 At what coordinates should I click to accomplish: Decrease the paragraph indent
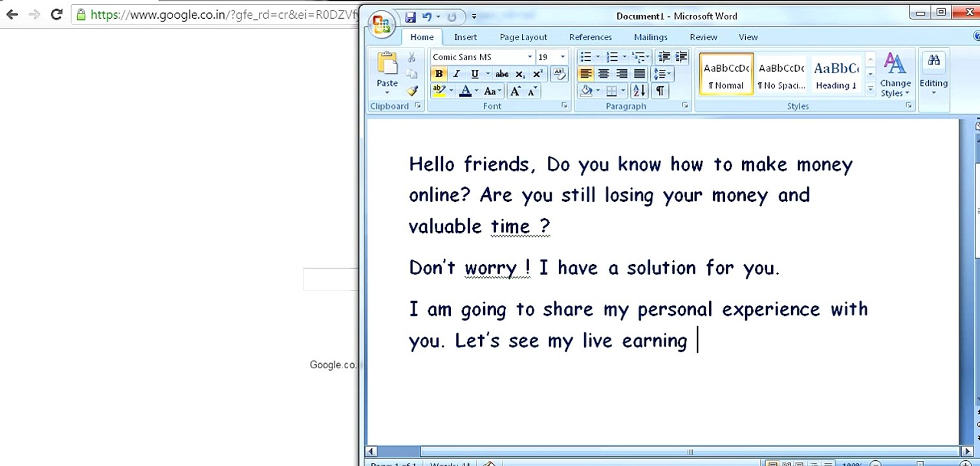[x=663, y=57]
